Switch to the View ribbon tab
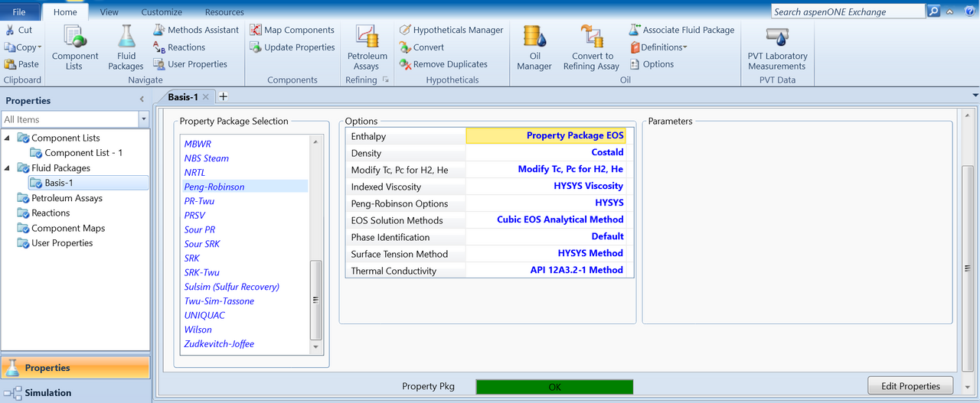The width and height of the screenshot is (980, 403). (x=109, y=12)
